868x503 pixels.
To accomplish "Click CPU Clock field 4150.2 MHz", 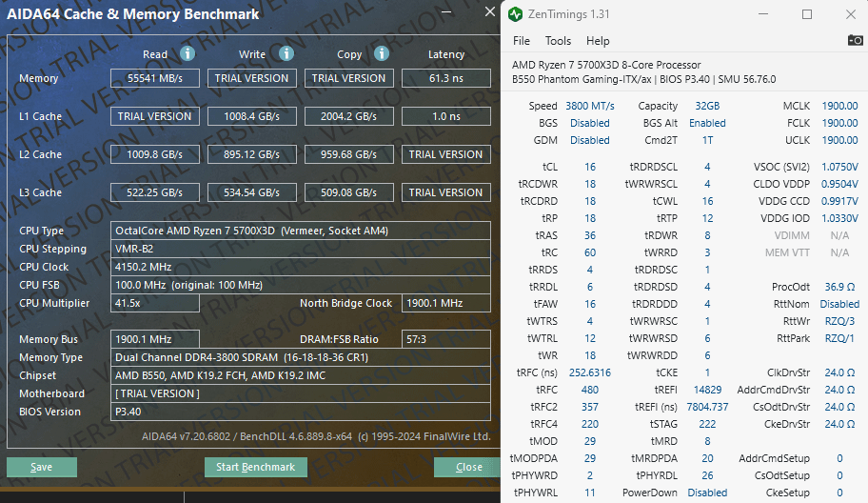I will pyautogui.click(x=301, y=267).
